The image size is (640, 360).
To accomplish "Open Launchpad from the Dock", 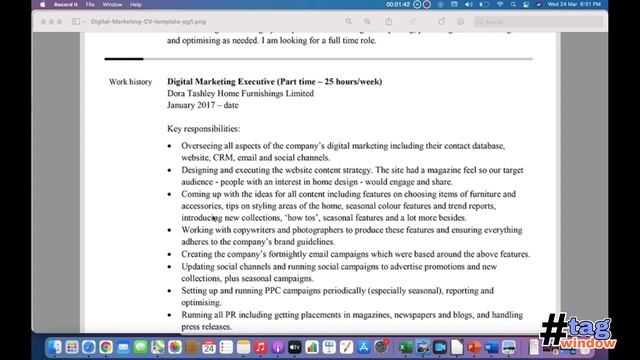I will [71, 347].
